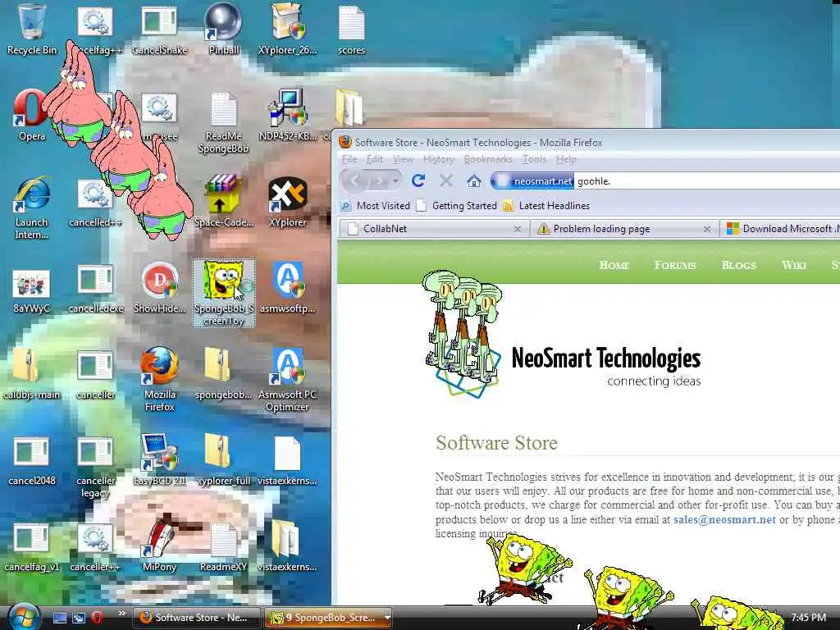This screenshot has height=630, width=840.
Task: Open the calubjs-main zip folder
Action: (x=31, y=374)
